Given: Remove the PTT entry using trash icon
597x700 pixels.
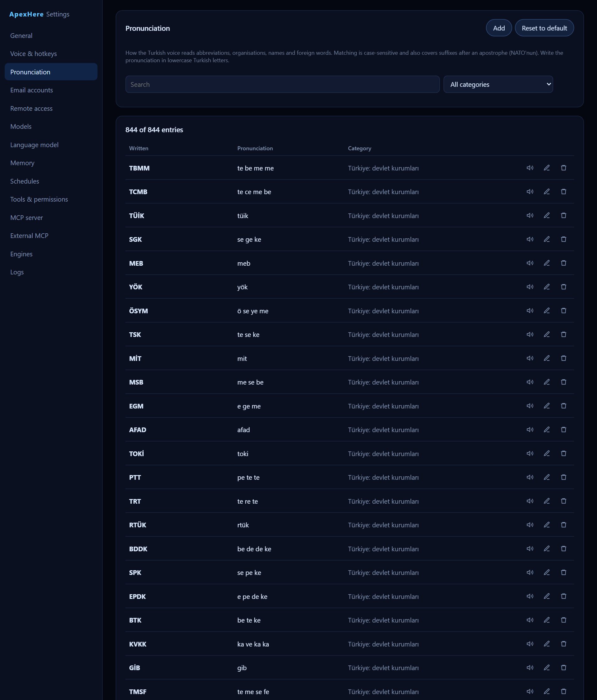Looking at the screenshot, I should (563, 477).
